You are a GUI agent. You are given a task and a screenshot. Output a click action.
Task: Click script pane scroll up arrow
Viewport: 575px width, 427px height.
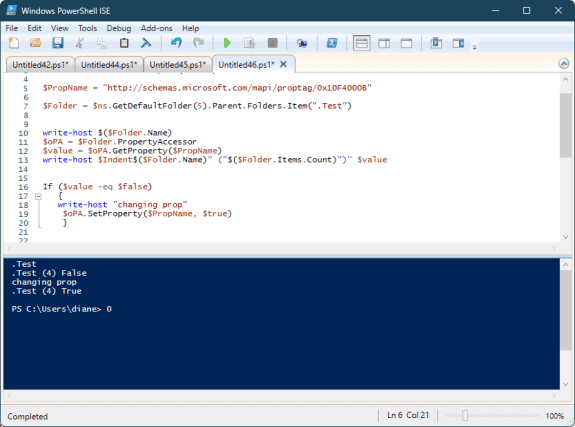click(x=565, y=79)
